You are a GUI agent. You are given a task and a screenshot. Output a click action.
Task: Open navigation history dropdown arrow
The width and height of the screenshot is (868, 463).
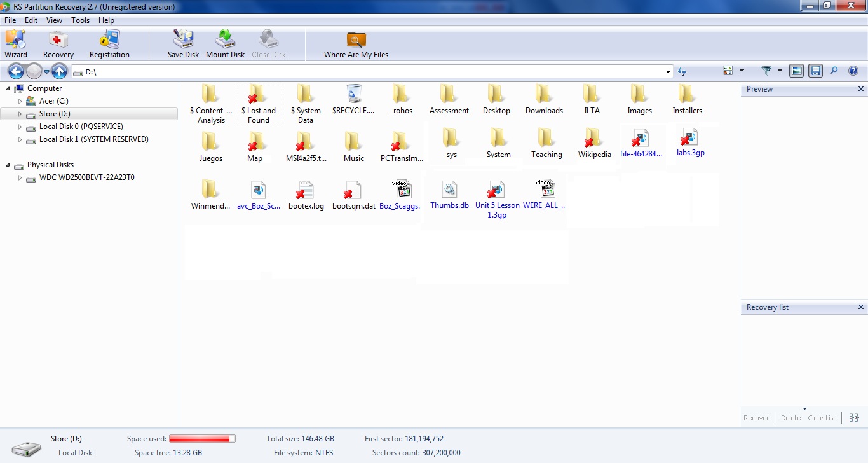46,71
